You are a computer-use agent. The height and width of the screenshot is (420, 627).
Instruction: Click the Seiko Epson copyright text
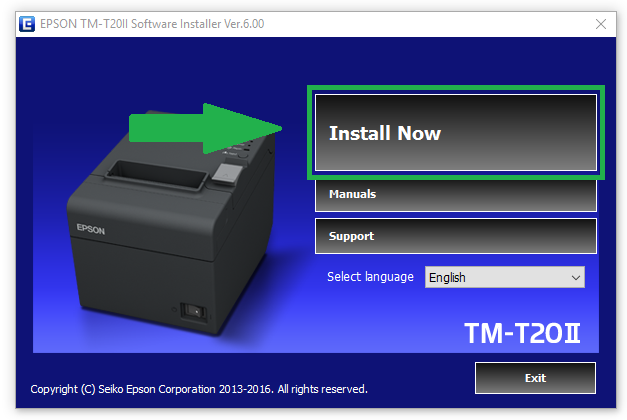click(199, 389)
